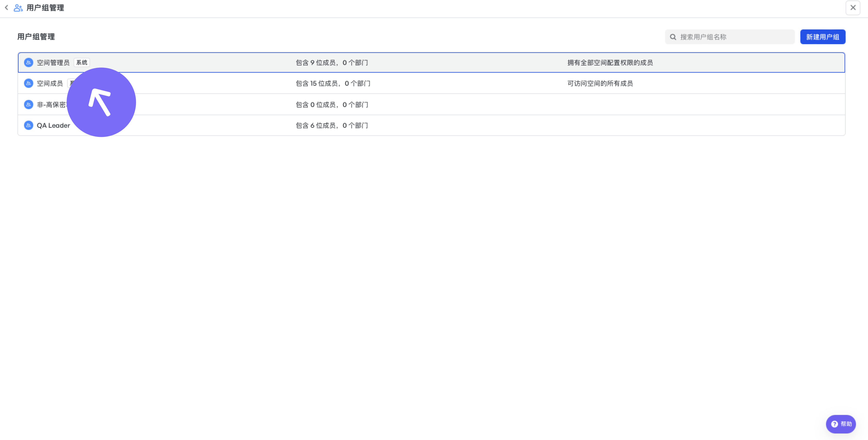Create a group with 新建用户组 button

(822, 37)
